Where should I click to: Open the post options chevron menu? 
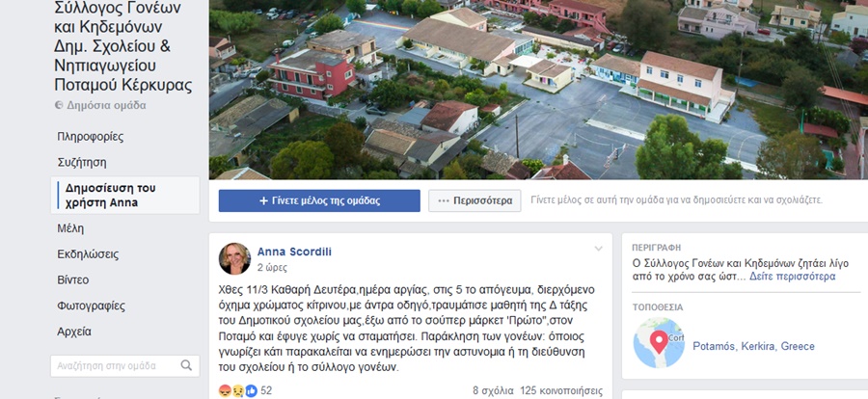(598, 249)
